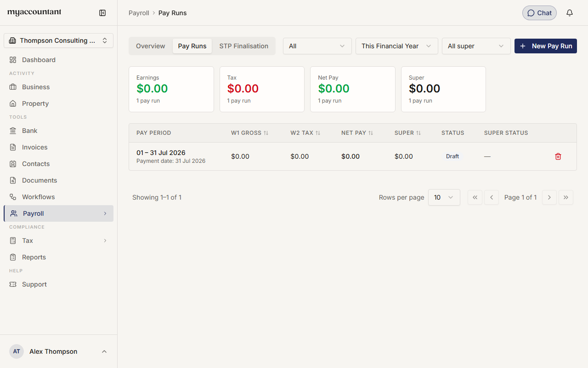Select the Pay Runs tab
The height and width of the screenshot is (368, 588).
(192, 46)
